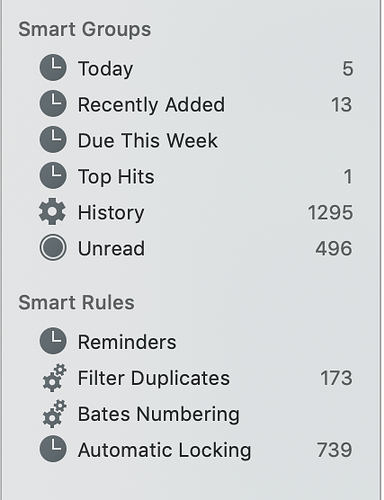Viewport: 384px width, 500px height.
Task: Click the clock icon next to Top Hits
Action: (53, 176)
